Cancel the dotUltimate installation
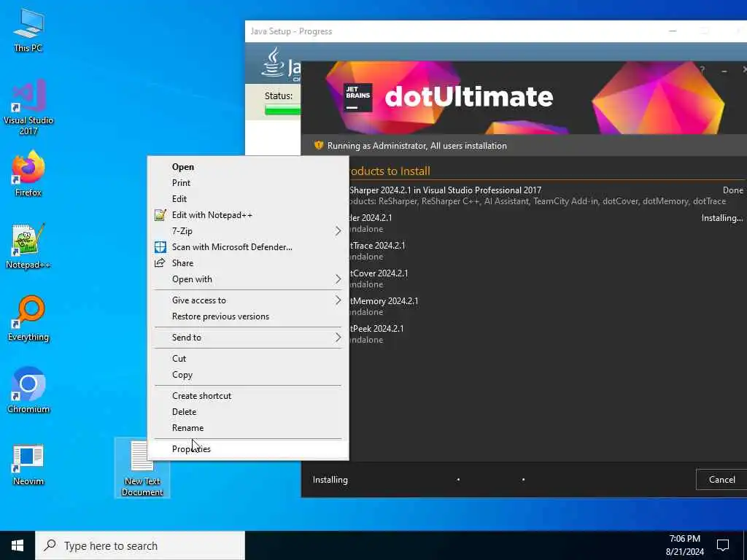Screen dimensions: 747x560 [721, 480]
